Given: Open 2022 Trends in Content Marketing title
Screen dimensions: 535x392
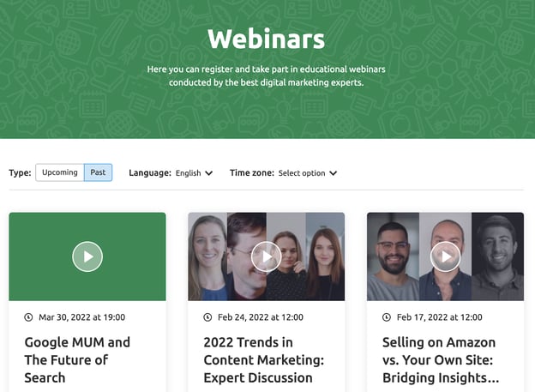Looking at the screenshot, I should 264,360.
